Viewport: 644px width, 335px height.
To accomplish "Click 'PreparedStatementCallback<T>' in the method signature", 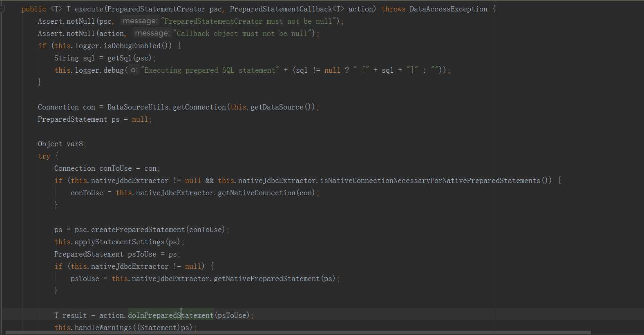I will tap(287, 9).
